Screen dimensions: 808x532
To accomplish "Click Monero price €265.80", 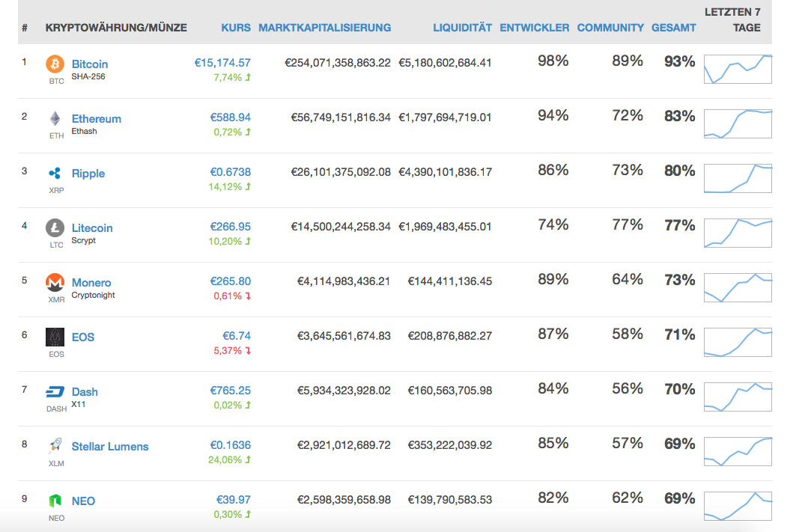I will pos(231,281).
